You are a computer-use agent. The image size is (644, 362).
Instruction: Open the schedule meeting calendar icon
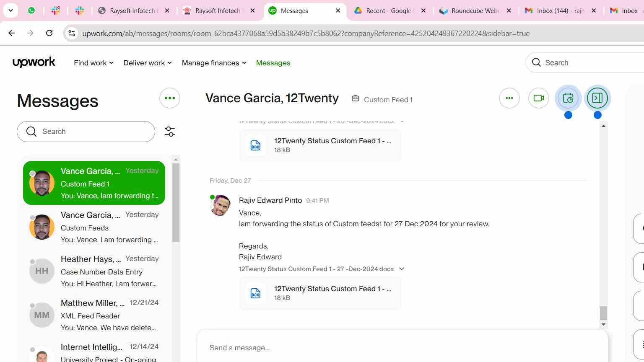point(568,98)
